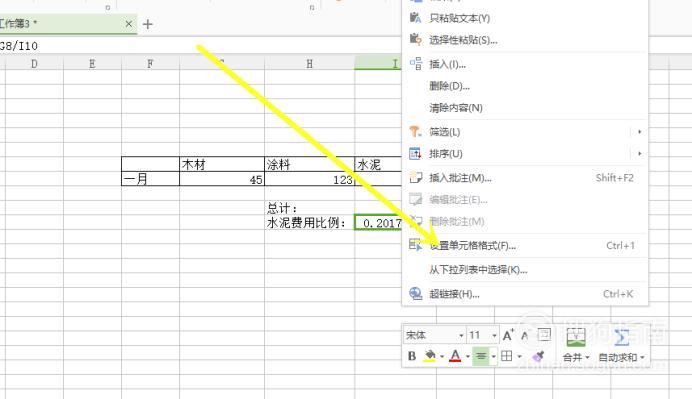Click the merge cells icon
The image size is (692, 399).
pos(575,338)
